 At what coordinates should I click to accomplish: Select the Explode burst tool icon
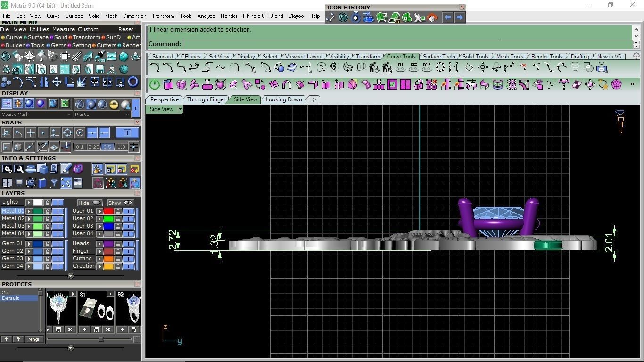tap(82, 82)
